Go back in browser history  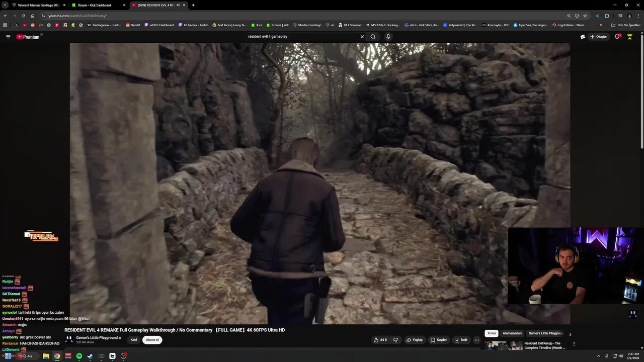pos(6,16)
